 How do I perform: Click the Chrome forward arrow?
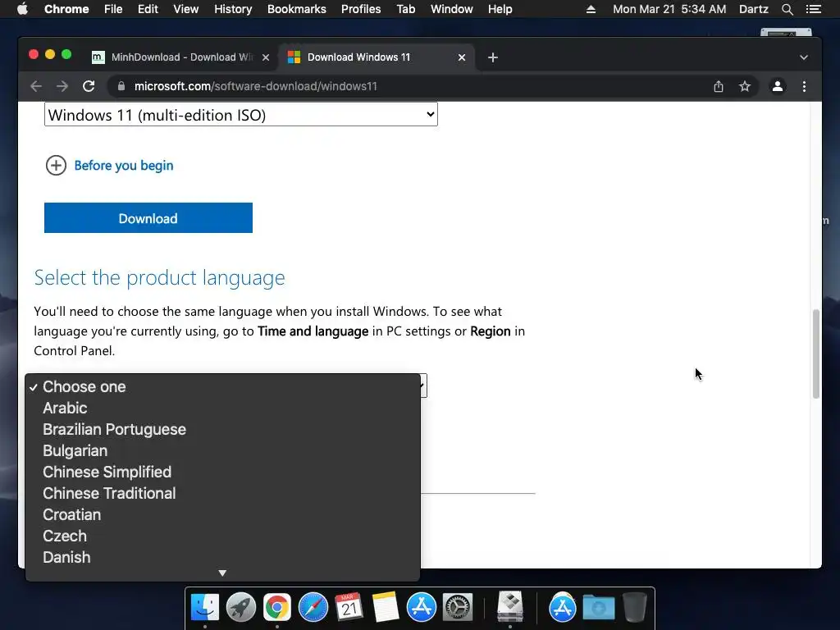click(x=62, y=86)
